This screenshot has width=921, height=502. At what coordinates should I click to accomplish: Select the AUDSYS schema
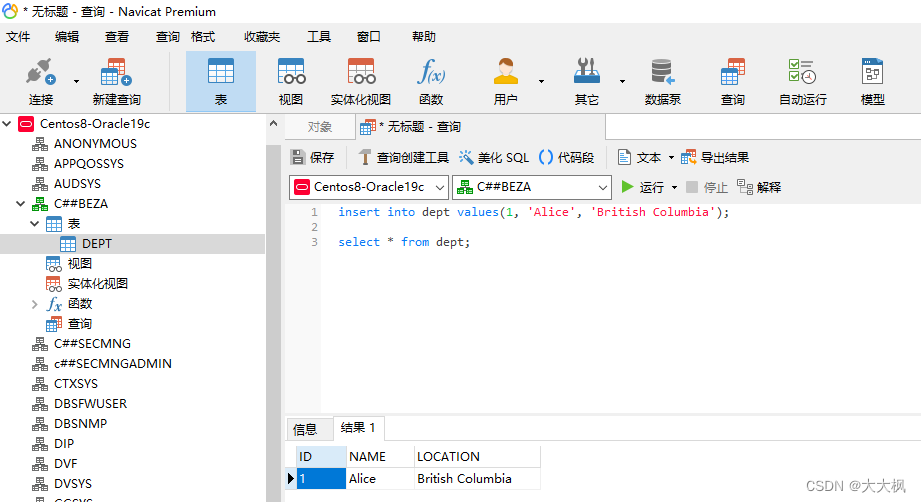point(77,184)
